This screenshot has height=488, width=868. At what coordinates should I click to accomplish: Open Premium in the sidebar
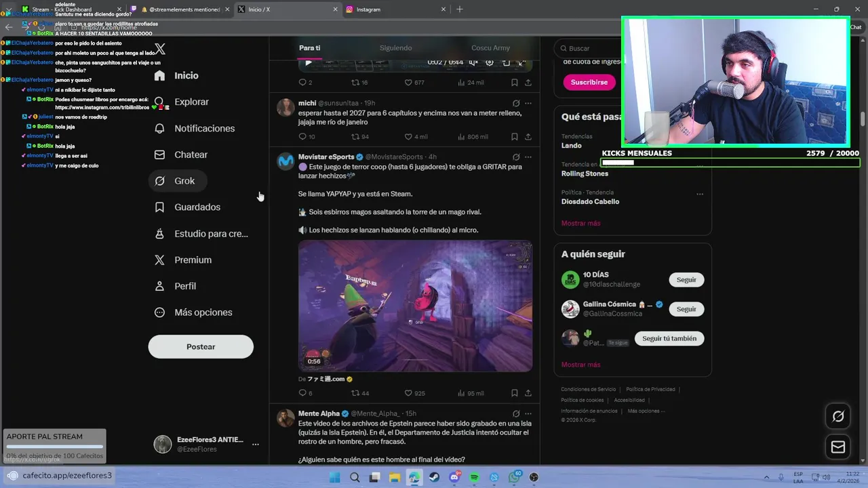pyautogui.click(x=183, y=260)
